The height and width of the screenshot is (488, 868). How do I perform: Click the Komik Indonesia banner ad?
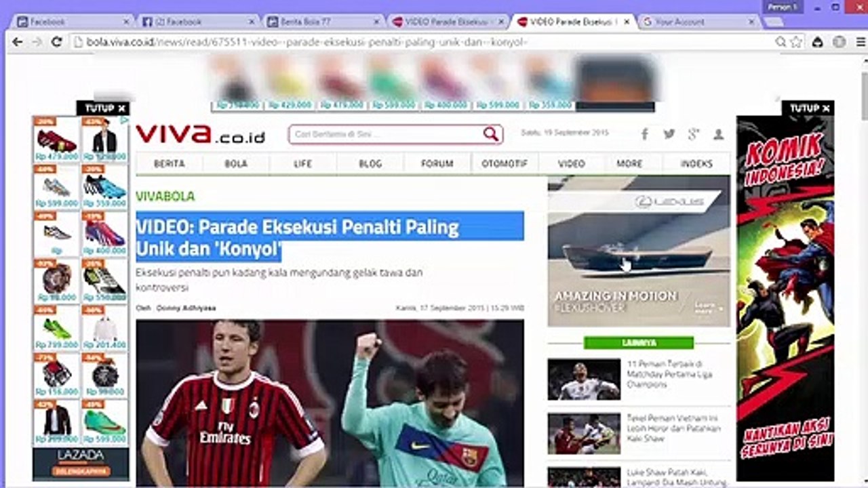(785, 298)
